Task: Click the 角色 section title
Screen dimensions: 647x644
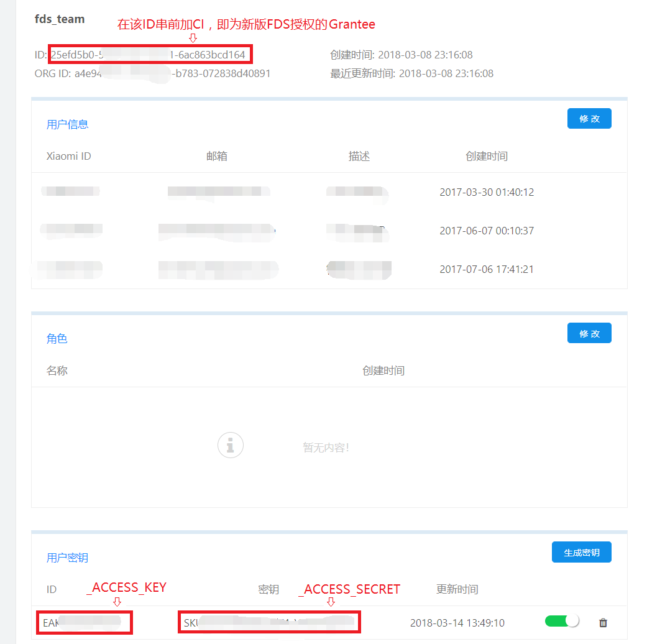Action: [57, 339]
